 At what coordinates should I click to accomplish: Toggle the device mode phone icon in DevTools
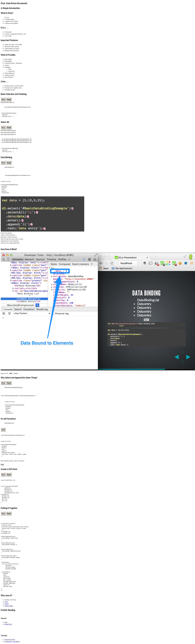[x=8, y=259]
